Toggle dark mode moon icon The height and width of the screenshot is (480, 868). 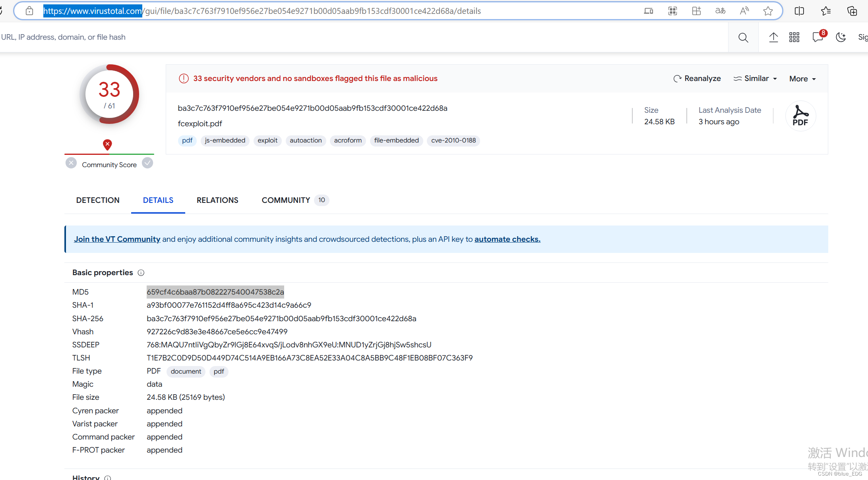point(841,37)
